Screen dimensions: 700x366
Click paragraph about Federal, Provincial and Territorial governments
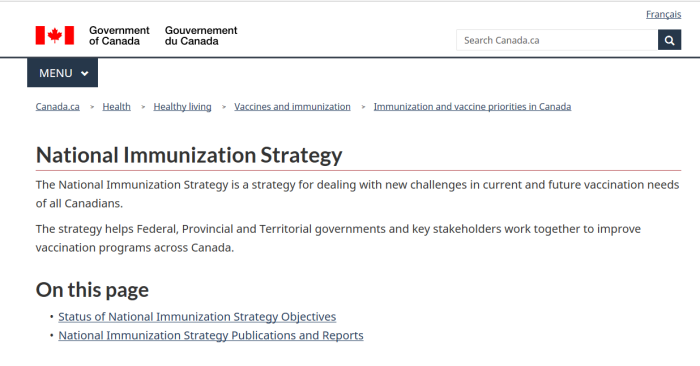[338, 238]
